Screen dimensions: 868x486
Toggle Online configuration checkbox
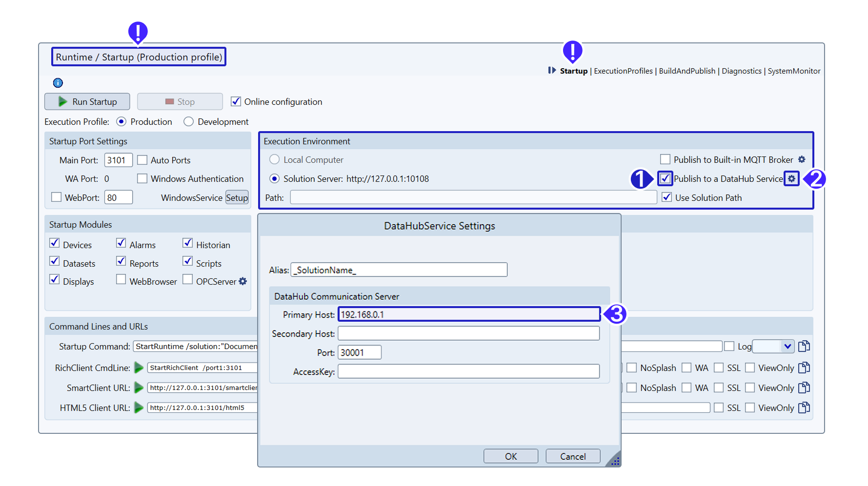tap(236, 101)
